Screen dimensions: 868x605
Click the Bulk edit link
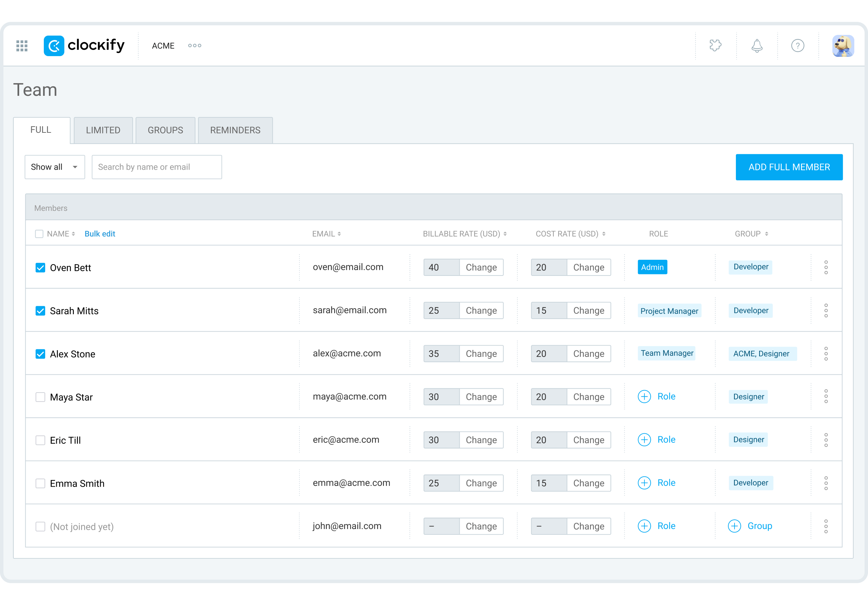point(100,234)
